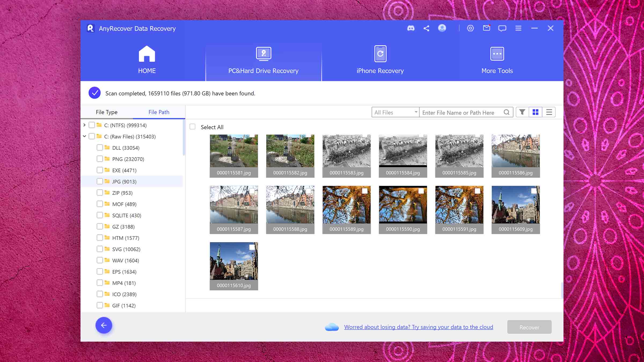Screen dimensions: 644x362
Task: Go to the HOME tab
Action: [147, 60]
